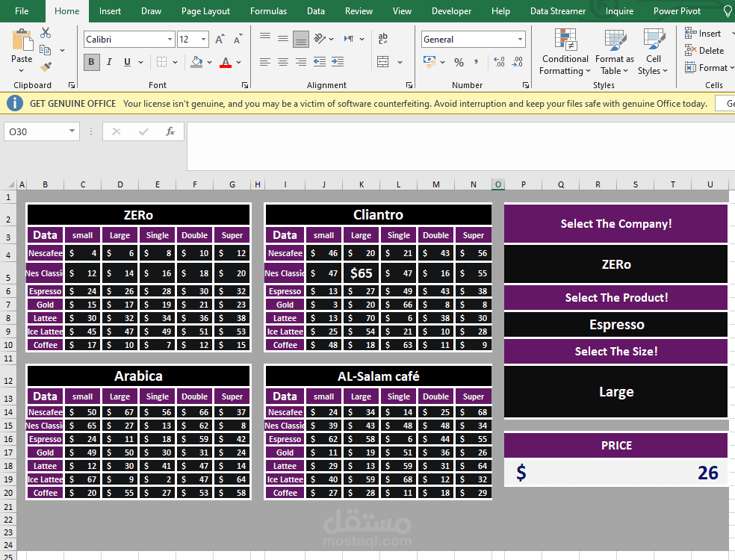Image resolution: width=735 pixels, height=560 pixels.
Task: Open Format as Table dropdown
Action: [614, 52]
